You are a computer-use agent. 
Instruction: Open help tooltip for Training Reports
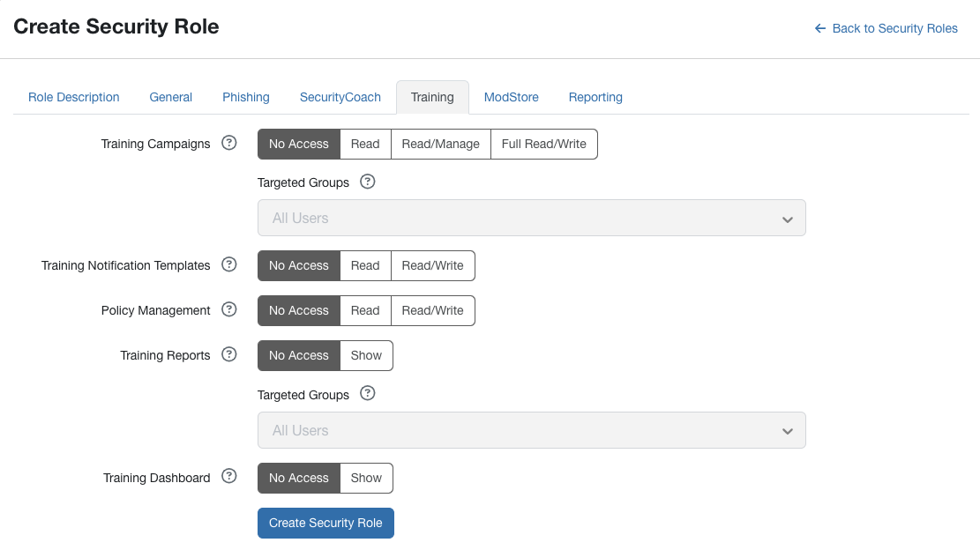[x=228, y=354]
